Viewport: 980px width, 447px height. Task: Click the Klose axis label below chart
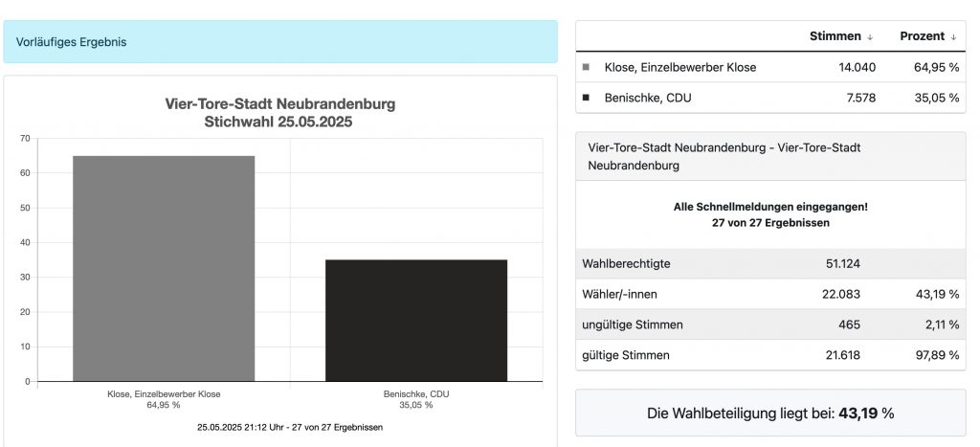(x=164, y=399)
